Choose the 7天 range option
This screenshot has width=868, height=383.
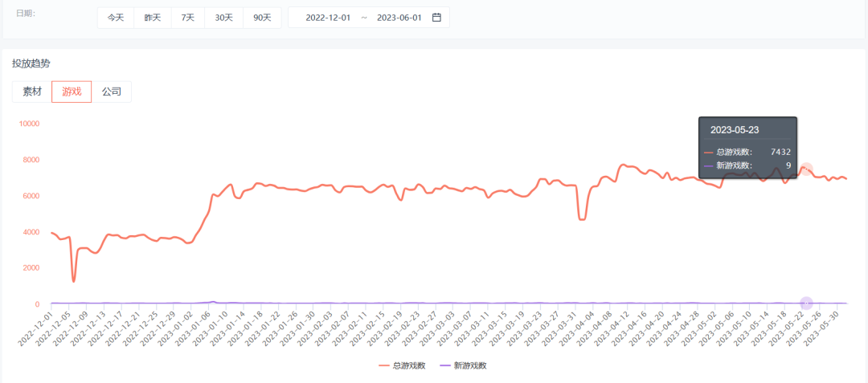[x=187, y=17]
